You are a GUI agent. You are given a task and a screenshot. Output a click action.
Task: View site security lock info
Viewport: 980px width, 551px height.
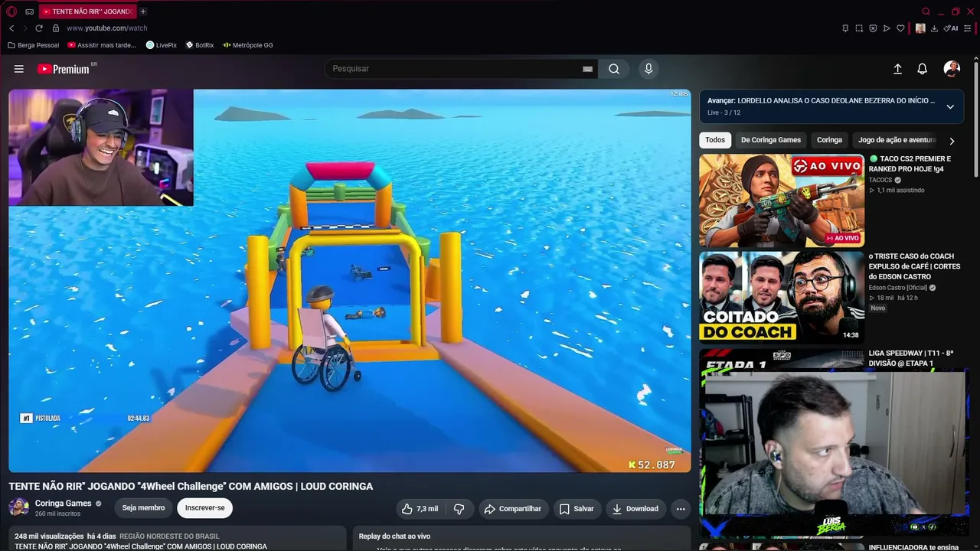(x=55, y=28)
